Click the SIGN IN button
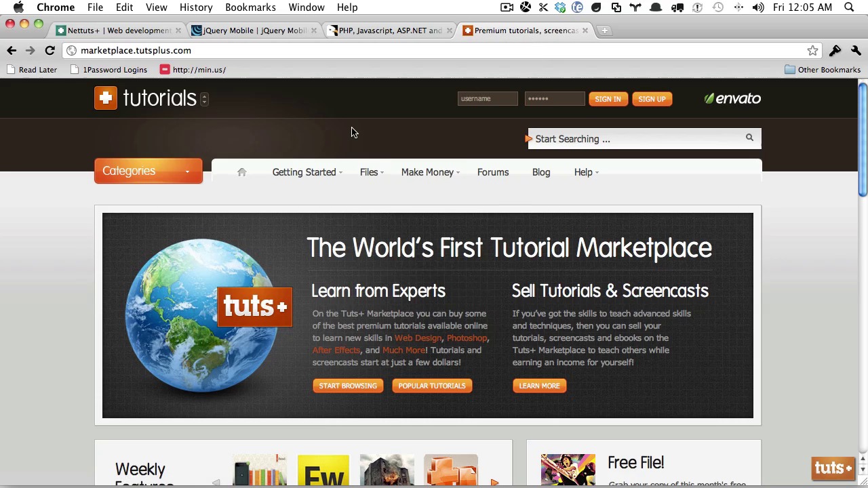The image size is (868, 488). pos(608,99)
